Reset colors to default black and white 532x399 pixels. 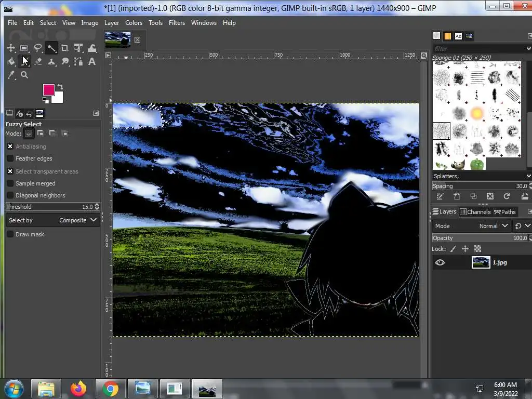click(45, 100)
